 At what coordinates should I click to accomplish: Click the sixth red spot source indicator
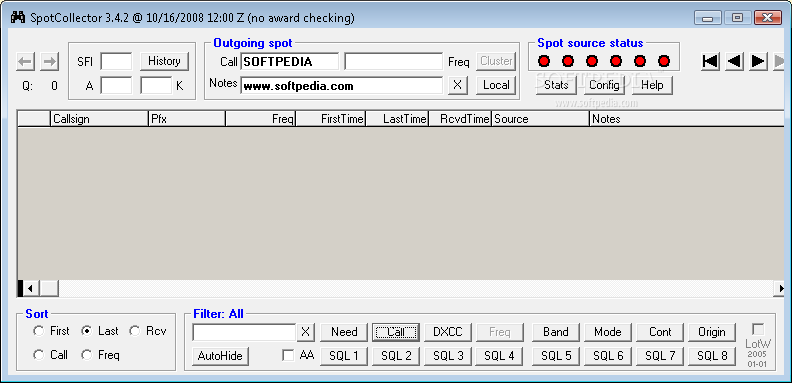(x=664, y=61)
